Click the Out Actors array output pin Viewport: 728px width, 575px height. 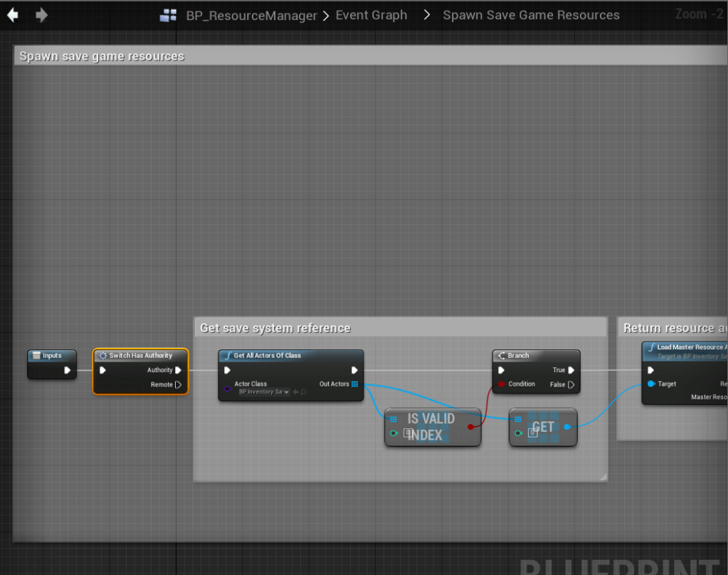coord(354,384)
